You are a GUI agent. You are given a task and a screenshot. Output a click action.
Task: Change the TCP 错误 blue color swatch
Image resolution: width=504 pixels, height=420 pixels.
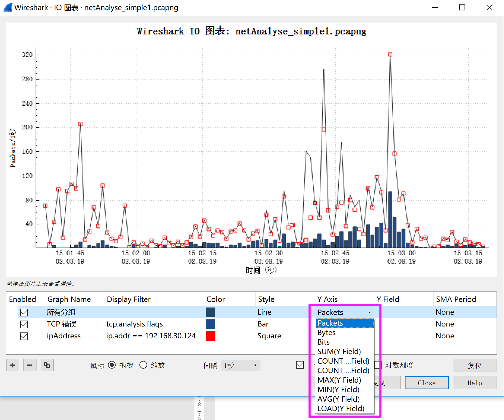click(x=210, y=324)
